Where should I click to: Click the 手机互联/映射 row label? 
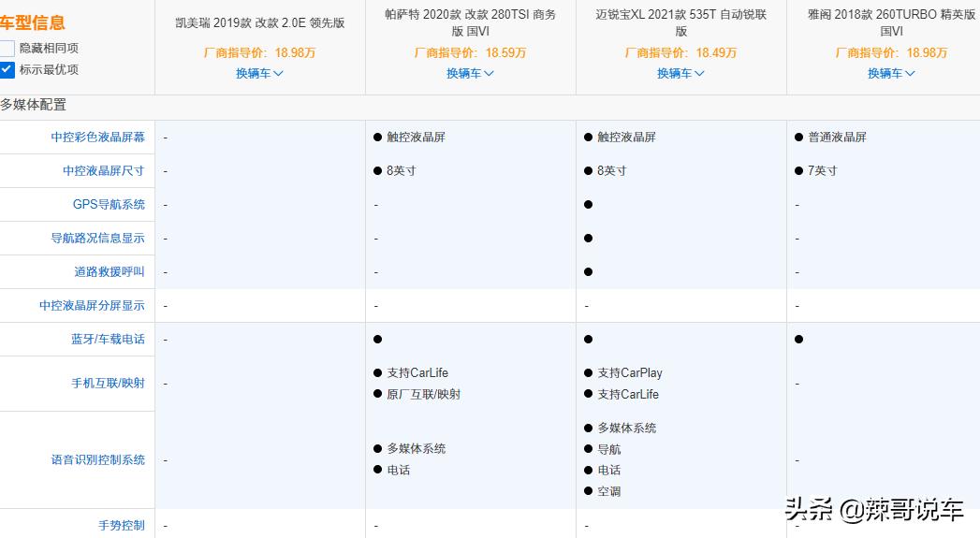tap(108, 383)
